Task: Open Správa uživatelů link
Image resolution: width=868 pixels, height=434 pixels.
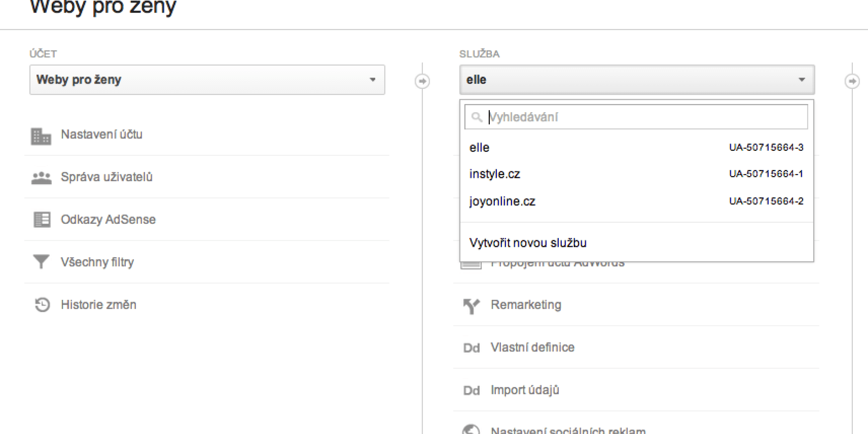Action: click(107, 177)
